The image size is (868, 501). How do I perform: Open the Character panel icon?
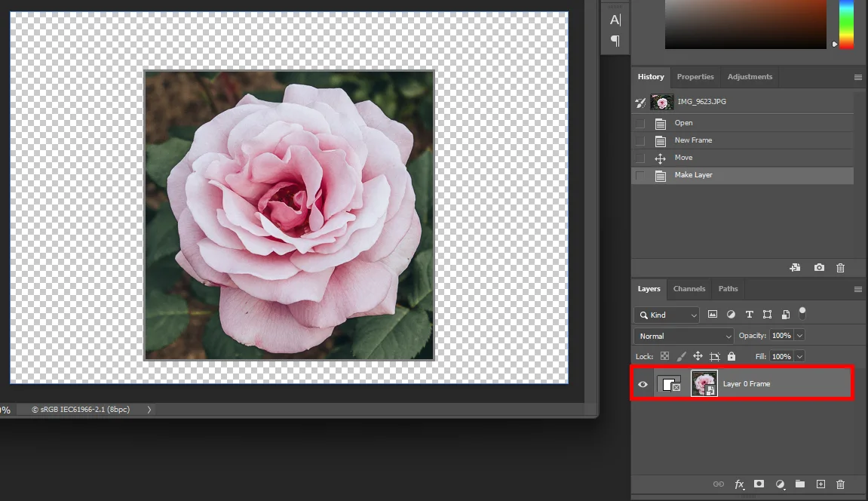[x=615, y=20]
